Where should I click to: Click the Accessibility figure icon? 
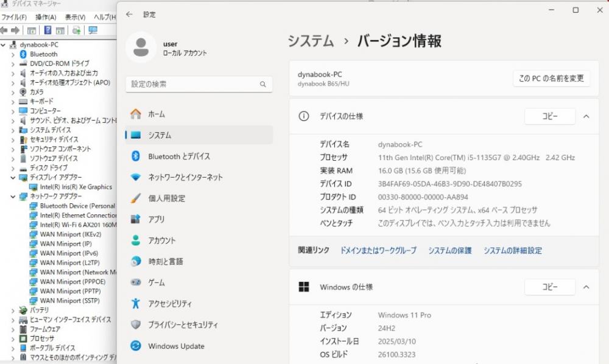tap(136, 303)
